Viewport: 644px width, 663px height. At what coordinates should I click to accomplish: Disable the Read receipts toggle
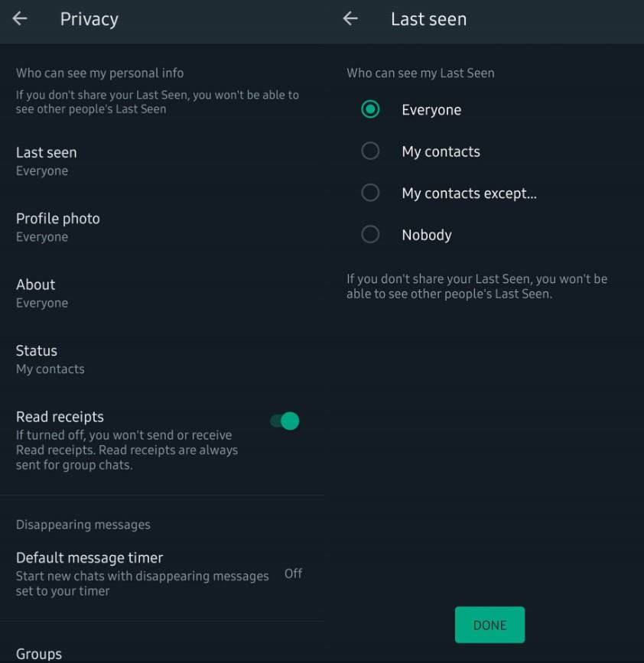pos(284,421)
